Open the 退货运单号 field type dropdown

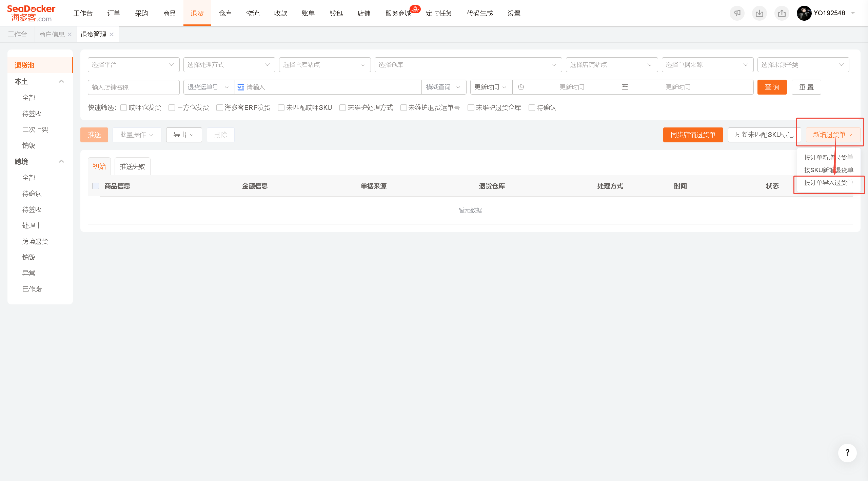(x=209, y=87)
